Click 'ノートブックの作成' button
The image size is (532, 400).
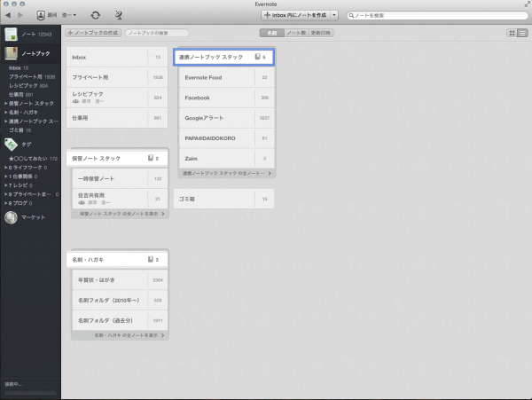pos(93,33)
